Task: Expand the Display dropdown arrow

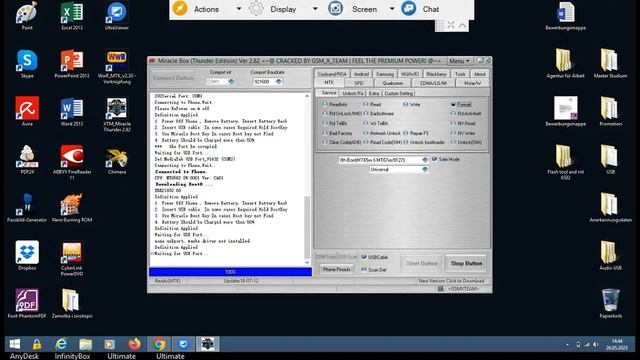Action: tap(315, 9)
